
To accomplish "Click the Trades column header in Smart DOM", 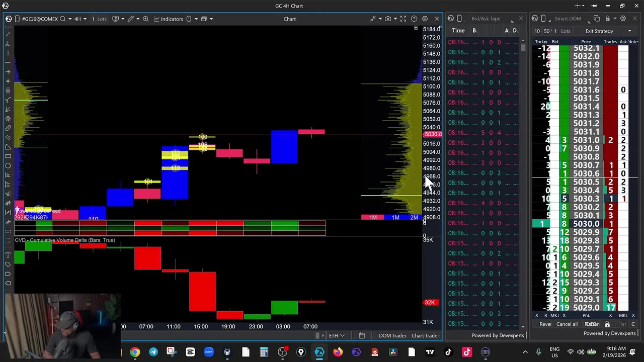I will coord(610,42).
